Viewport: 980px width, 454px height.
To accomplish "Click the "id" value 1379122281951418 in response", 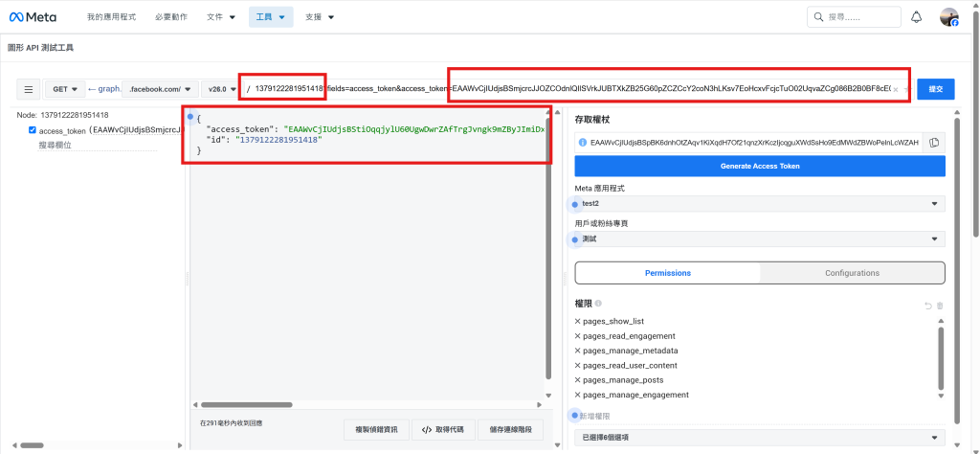I will [x=278, y=140].
